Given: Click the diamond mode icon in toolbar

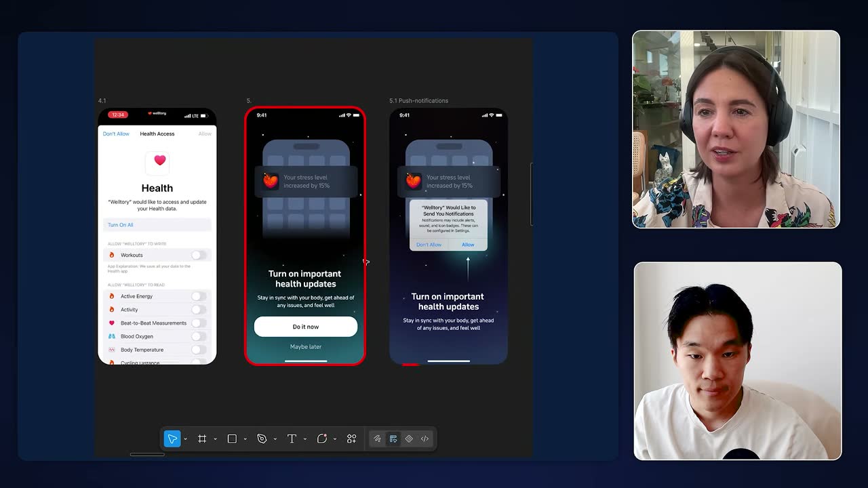Looking at the screenshot, I should click(409, 439).
